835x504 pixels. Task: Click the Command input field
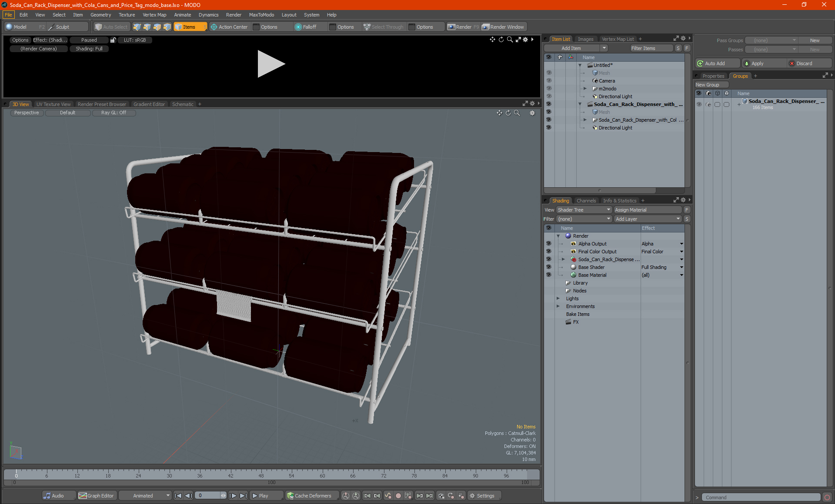click(762, 497)
